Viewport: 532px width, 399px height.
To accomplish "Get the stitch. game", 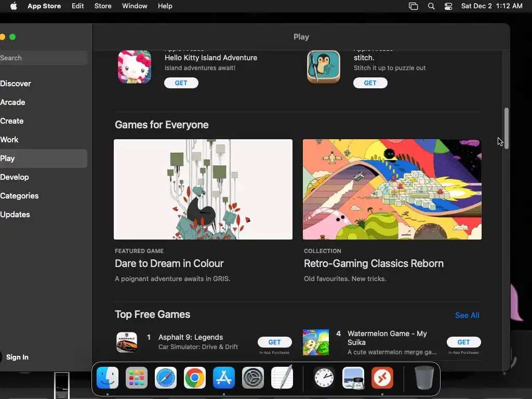I will click(x=370, y=83).
